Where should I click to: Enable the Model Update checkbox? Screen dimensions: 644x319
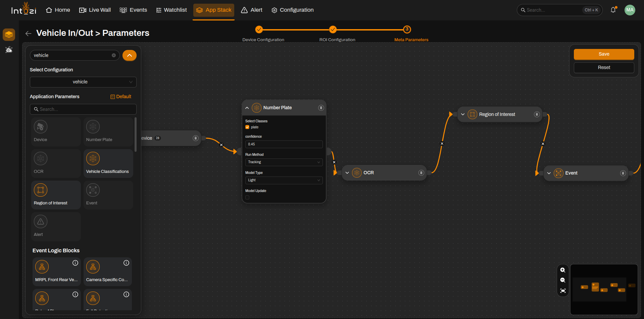(247, 198)
